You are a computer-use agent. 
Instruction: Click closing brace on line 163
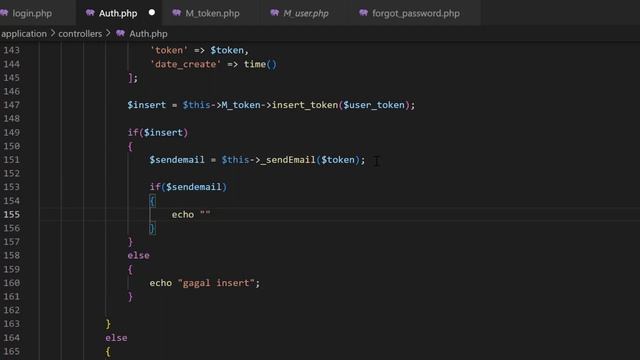pyautogui.click(x=108, y=324)
